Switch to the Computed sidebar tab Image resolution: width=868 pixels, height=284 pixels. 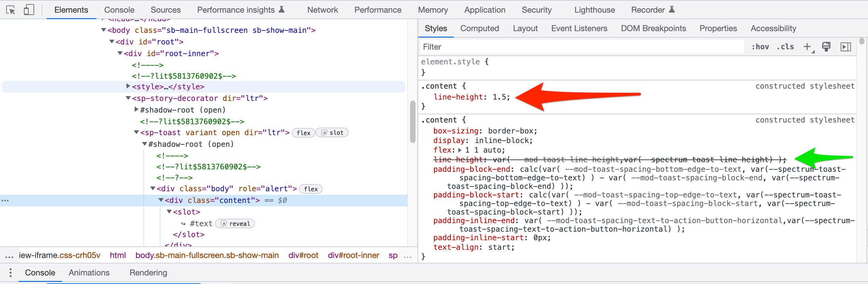480,28
